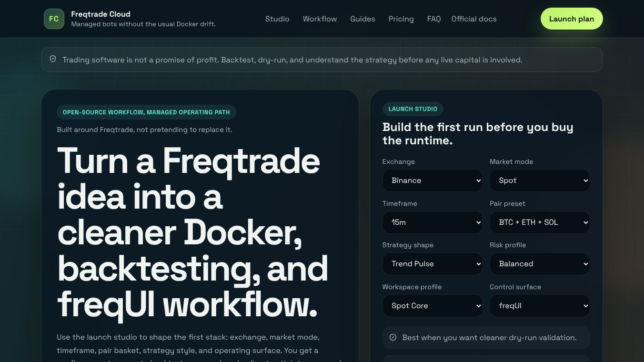Click the 'Exchange' field label
This screenshot has height=362, width=644.
pyautogui.click(x=399, y=162)
